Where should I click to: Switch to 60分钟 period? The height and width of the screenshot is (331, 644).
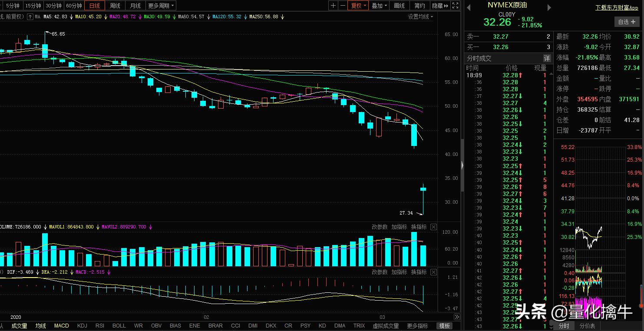pyautogui.click(x=74, y=6)
